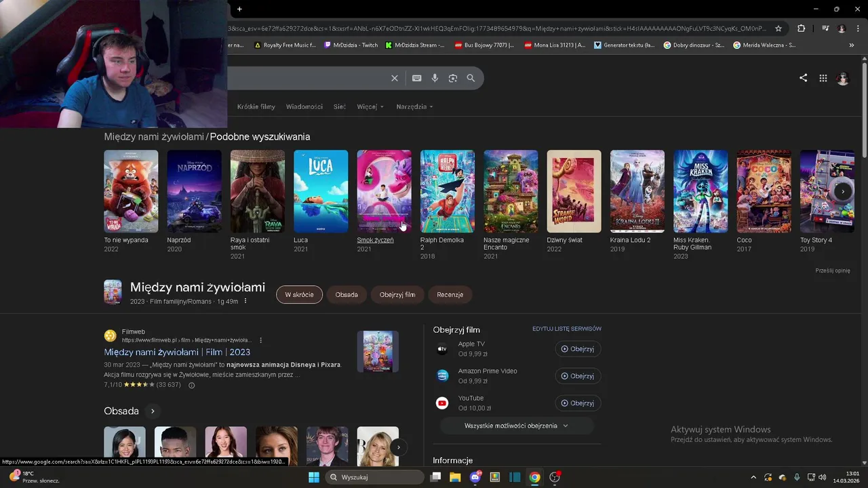Show more cast members with the arrow
The image size is (868, 488).
[398, 447]
